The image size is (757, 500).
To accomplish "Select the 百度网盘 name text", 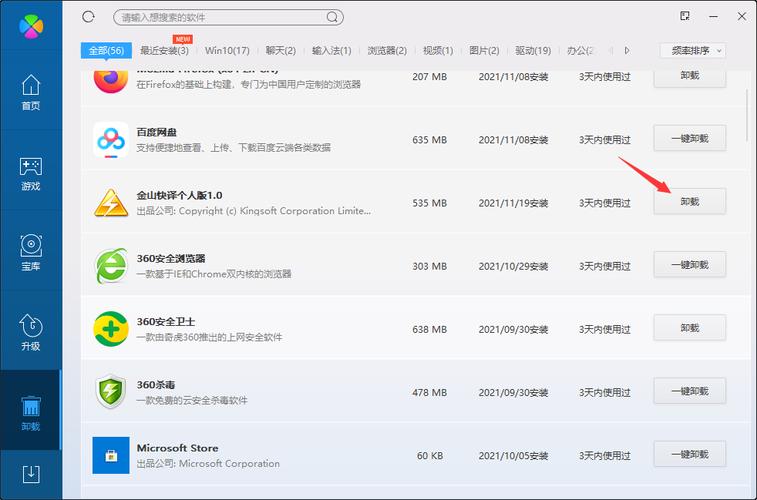I will click(x=156, y=132).
